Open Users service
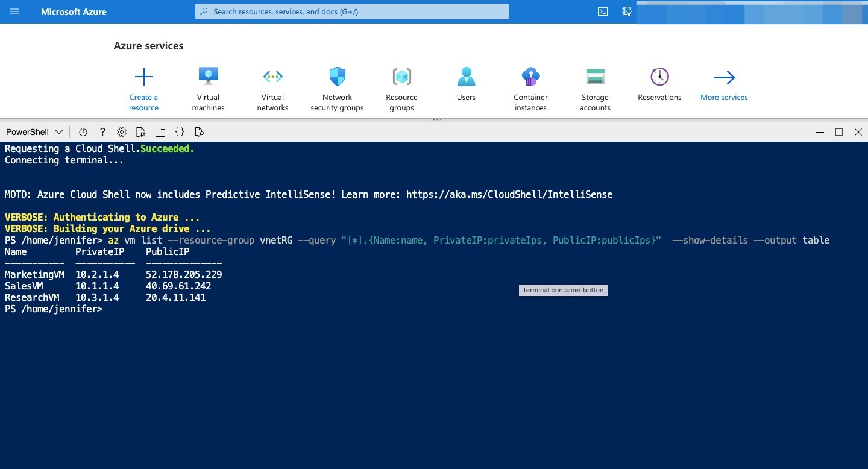The height and width of the screenshot is (469, 868). click(x=466, y=84)
